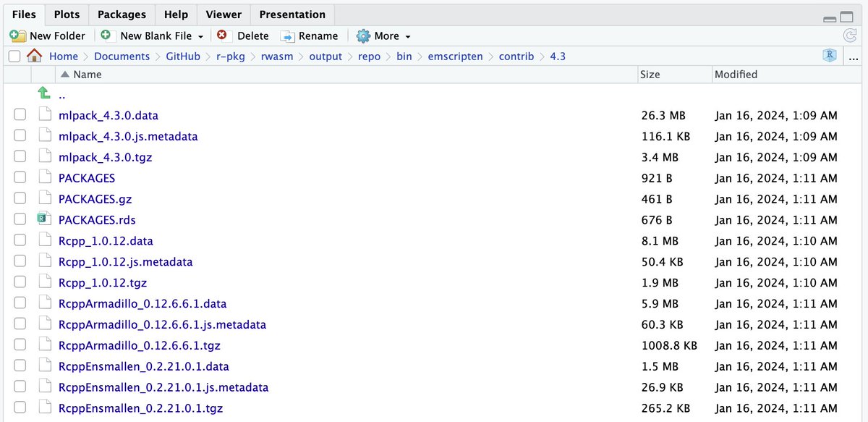Open RcppArmadillo_0.12.6.6.1.js.metadata file
868x422 pixels.
162,324
